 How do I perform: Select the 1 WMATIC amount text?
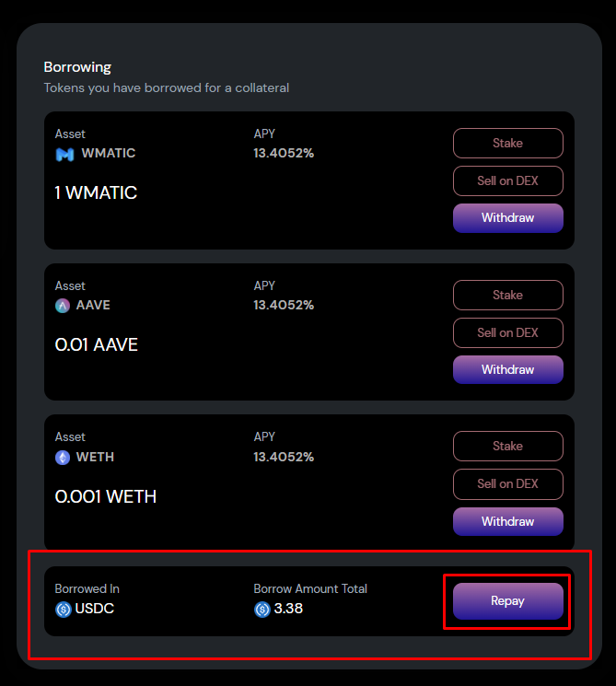pyautogui.click(x=96, y=192)
